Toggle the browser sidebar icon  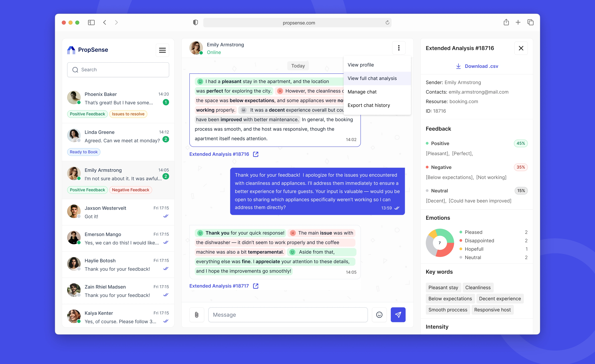[91, 22]
